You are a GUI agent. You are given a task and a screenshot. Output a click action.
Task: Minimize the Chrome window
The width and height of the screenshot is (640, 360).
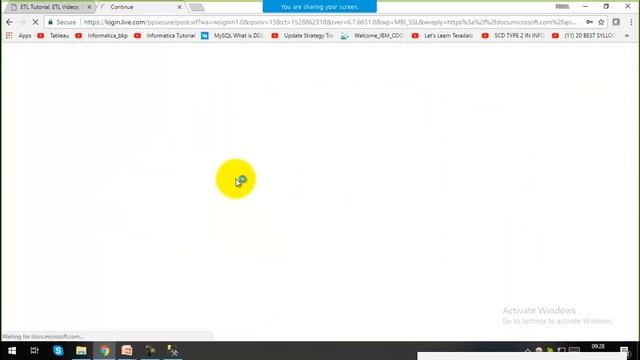pos(585,7)
